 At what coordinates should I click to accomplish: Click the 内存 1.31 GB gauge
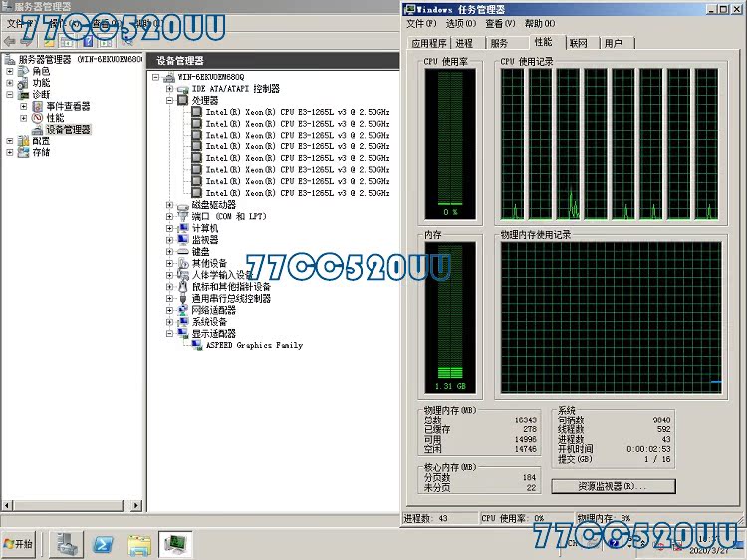pyautogui.click(x=450, y=318)
